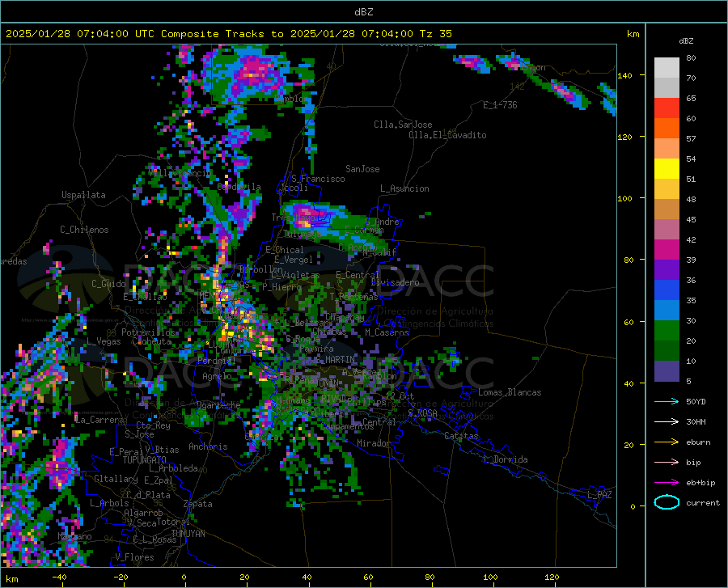Screen dimensions: 728x588
Task: Click the L_PAZ map label
Action: pos(599,495)
